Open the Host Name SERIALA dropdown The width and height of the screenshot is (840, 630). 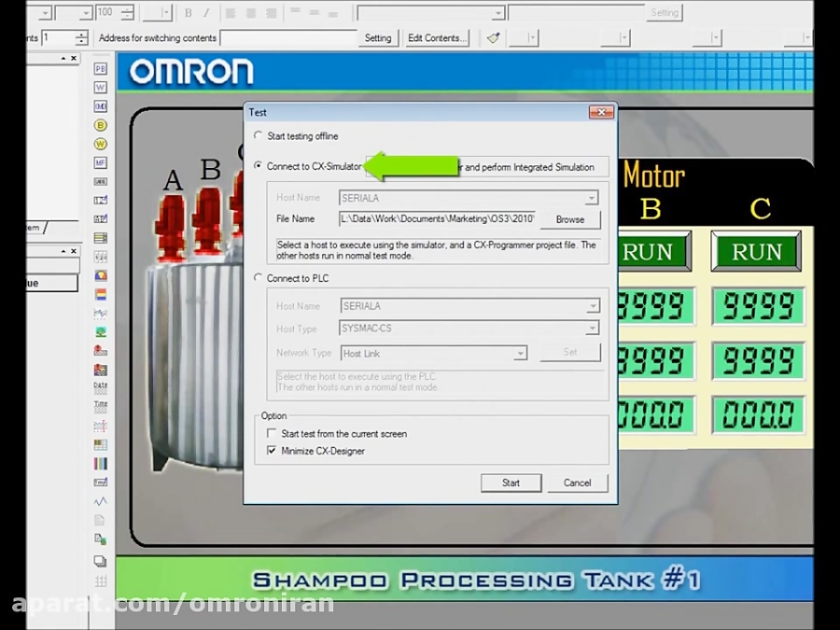point(592,306)
